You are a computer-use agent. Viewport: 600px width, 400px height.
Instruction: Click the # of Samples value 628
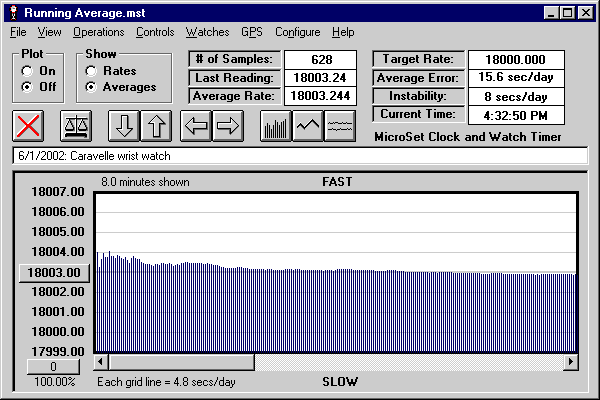[321, 60]
